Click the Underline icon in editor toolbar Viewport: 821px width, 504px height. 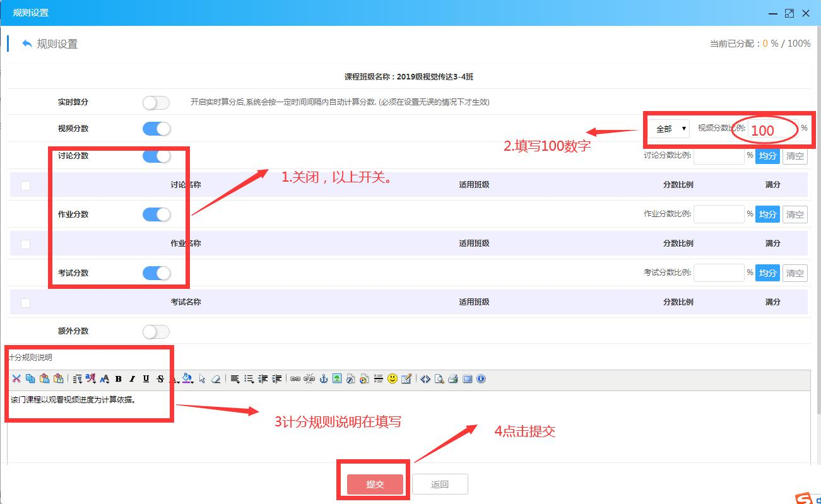pyautogui.click(x=146, y=379)
